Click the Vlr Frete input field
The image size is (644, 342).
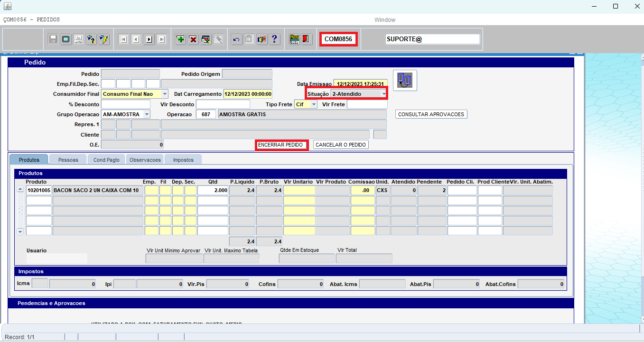tap(367, 104)
